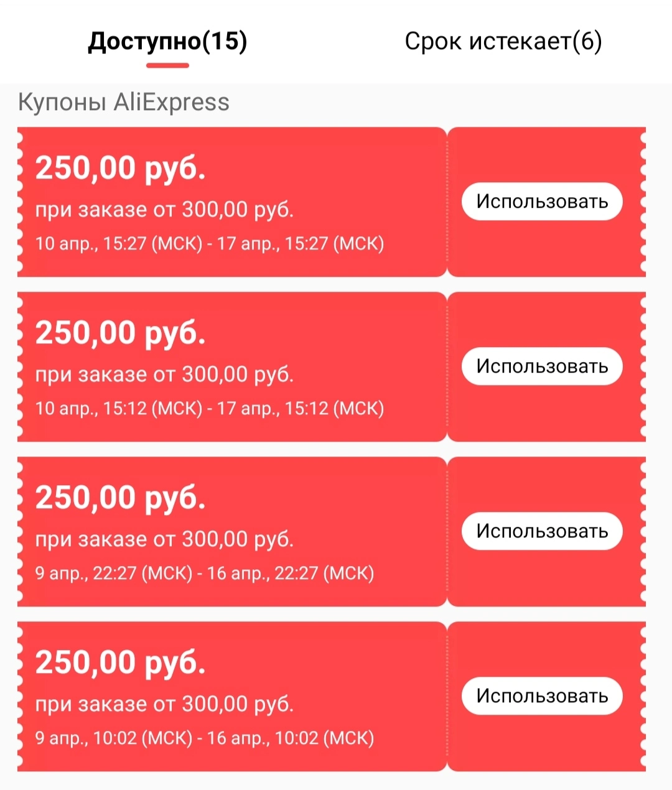Tap Использовать on the 10:02 coupon
Image resolution: width=672 pixels, height=790 pixels.
click(542, 695)
